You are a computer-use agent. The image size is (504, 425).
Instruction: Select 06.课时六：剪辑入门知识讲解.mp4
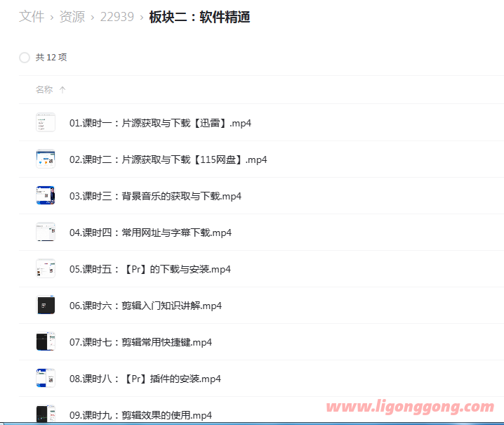pyautogui.click(x=145, y=306)
